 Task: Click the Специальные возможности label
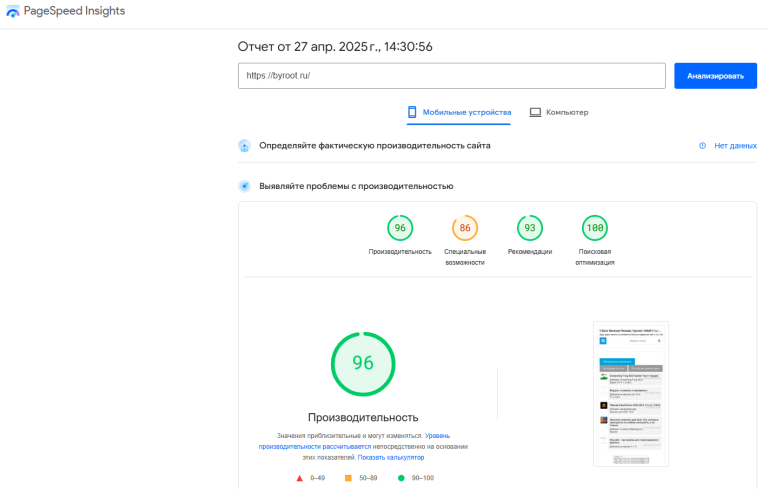[465, 257]
